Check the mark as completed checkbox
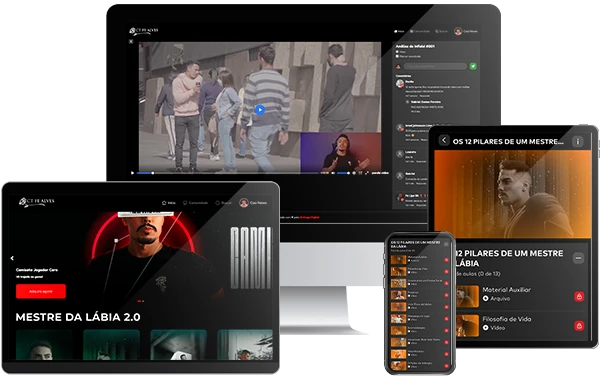 point(398,56)
